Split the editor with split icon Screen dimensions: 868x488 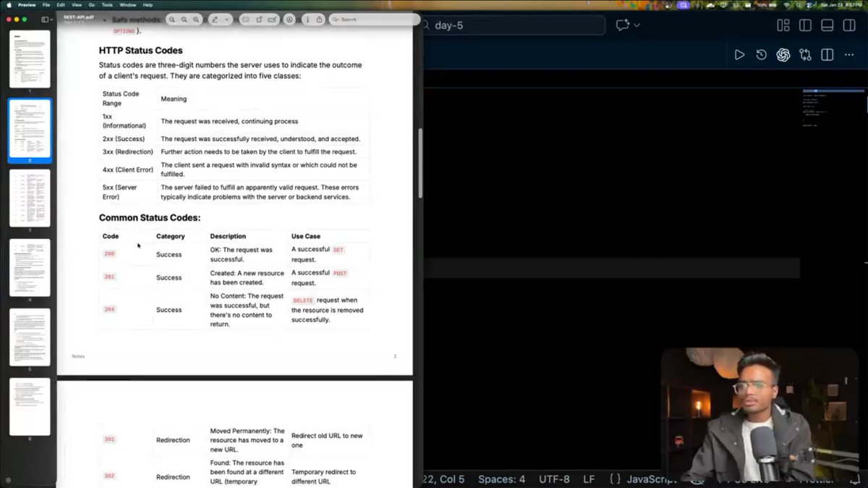(x=827, y=55)
